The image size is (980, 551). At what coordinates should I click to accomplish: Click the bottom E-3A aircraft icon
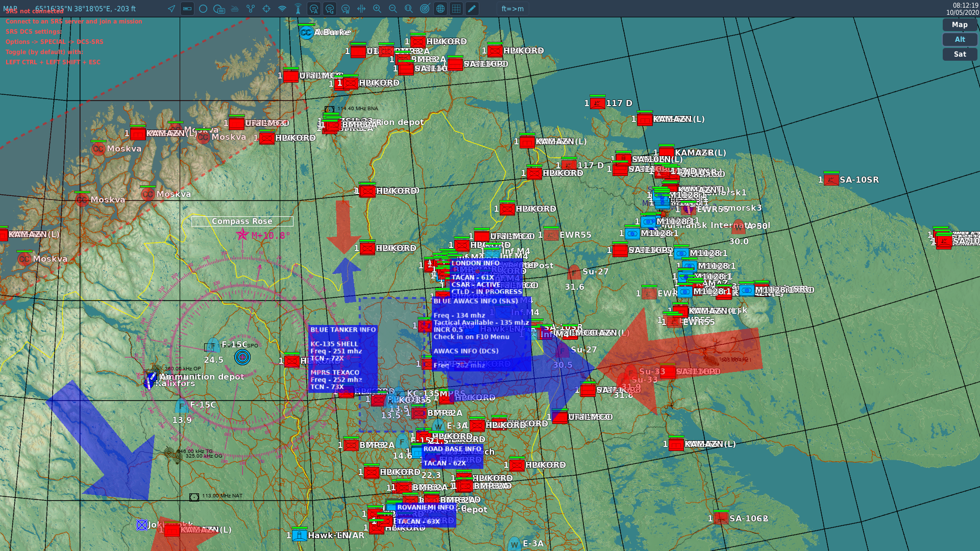(514, 544)
